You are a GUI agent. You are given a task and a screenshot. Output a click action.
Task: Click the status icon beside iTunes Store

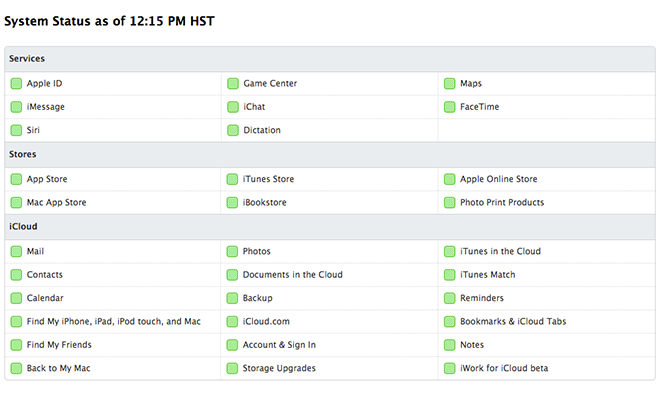(232, 179)
